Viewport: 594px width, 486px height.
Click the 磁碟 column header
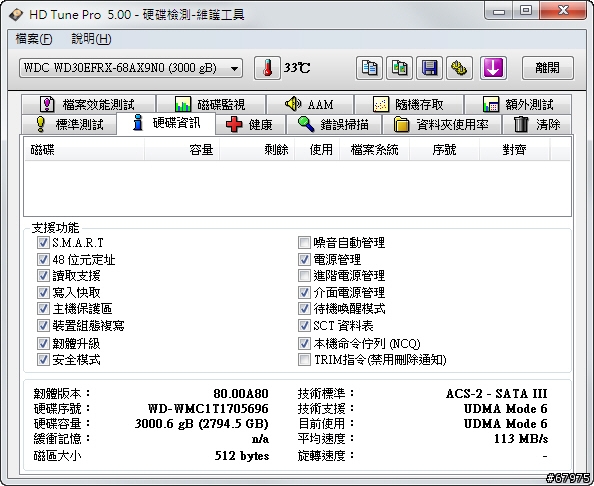click(84, 150)
